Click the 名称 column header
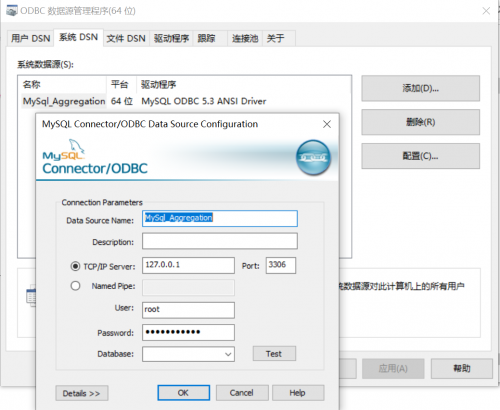The image size is (500, 410). click(62, 85)
